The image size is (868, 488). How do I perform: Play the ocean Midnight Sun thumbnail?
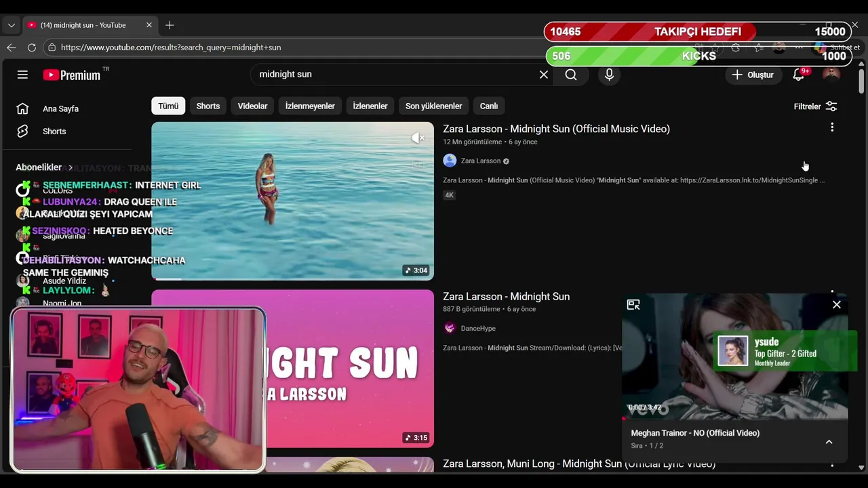[292, 201]
